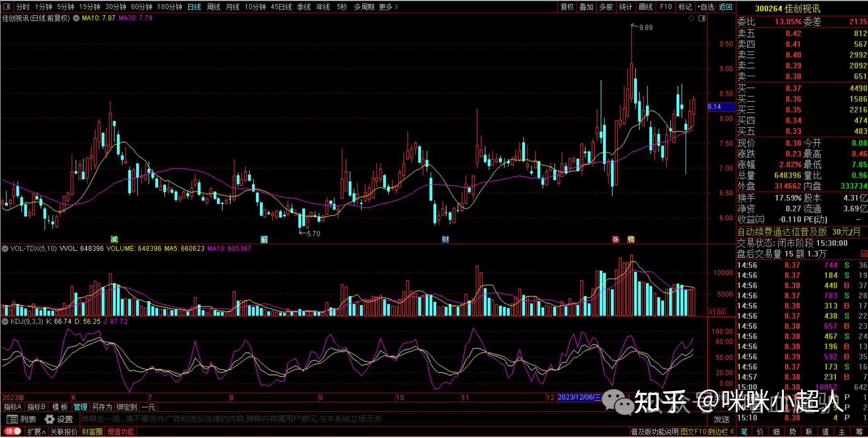
Task: Click the 自动续费通达信普及版 promotion link
Action: pyautogui.click(x=799, y=232)
